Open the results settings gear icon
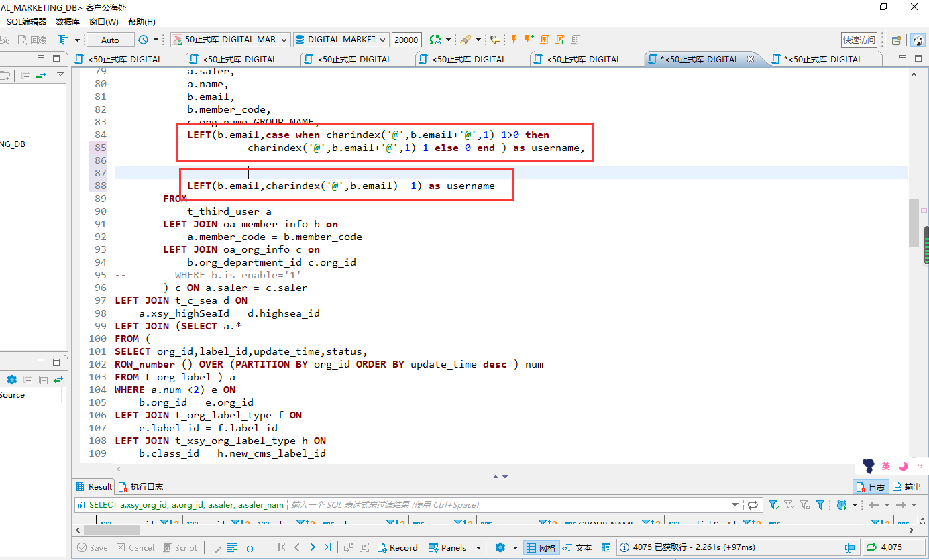The image size is (929, 560). 500,547
